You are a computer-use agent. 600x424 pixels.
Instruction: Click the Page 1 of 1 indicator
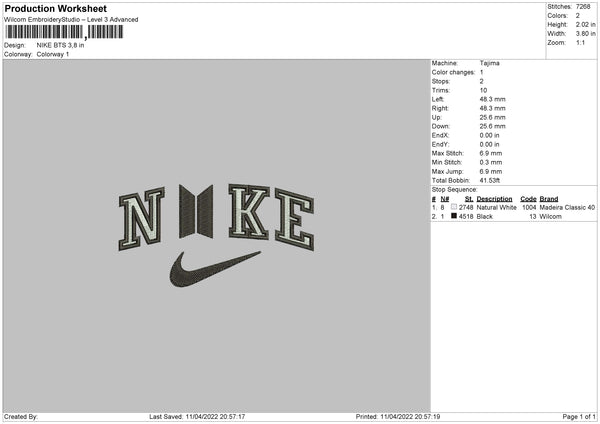coord(579,416)
